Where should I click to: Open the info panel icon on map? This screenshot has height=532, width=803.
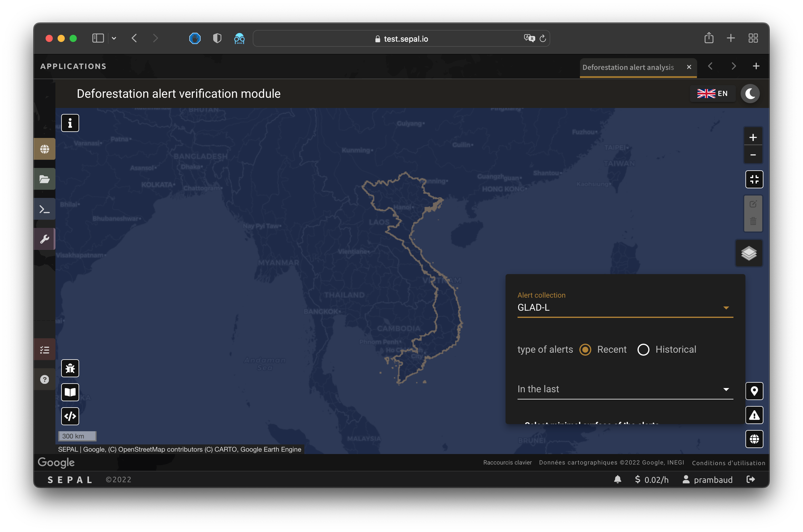tap(70, 123)
